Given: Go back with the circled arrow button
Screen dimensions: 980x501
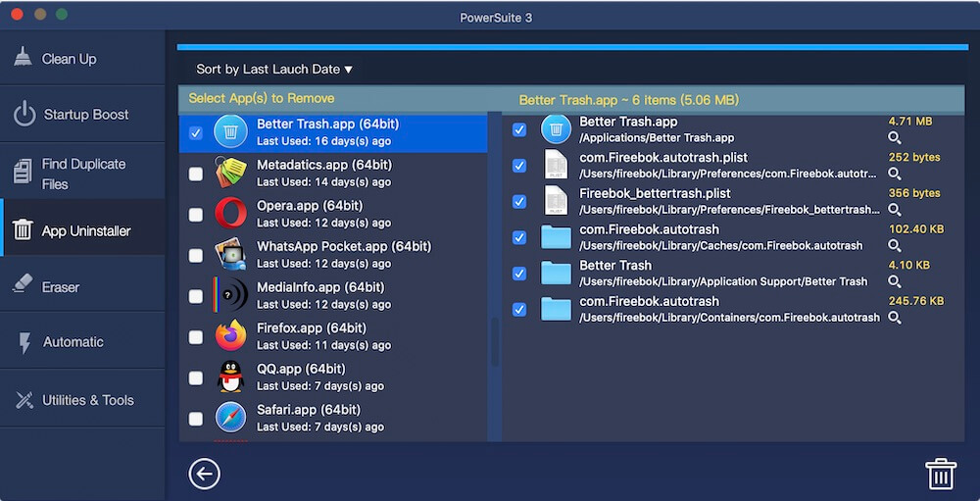Looking at the screenshot, I should (205, 475).
